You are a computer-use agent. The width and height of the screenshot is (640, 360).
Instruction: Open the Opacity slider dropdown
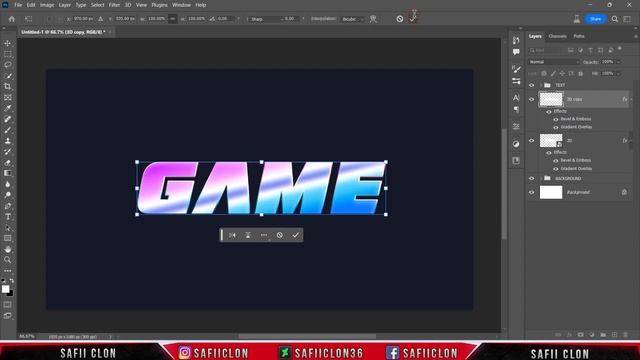pyautogui.click(x=618, y=62)
